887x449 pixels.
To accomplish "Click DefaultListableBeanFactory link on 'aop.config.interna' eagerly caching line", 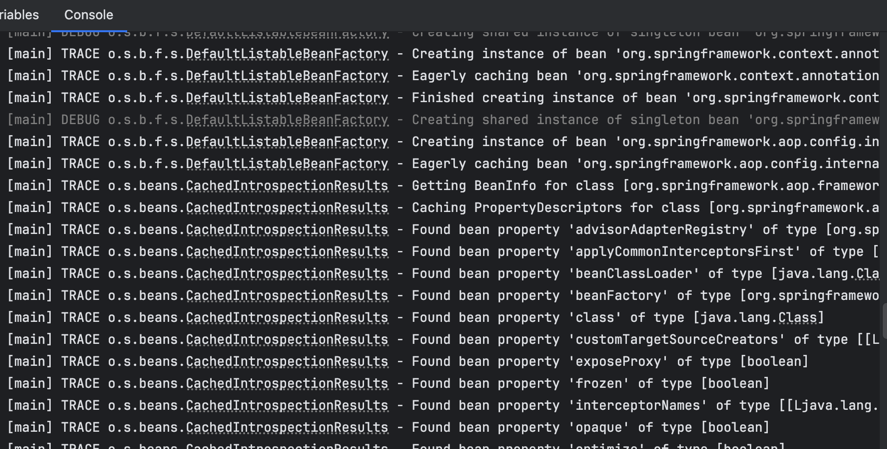I will (x=287, y=164).
